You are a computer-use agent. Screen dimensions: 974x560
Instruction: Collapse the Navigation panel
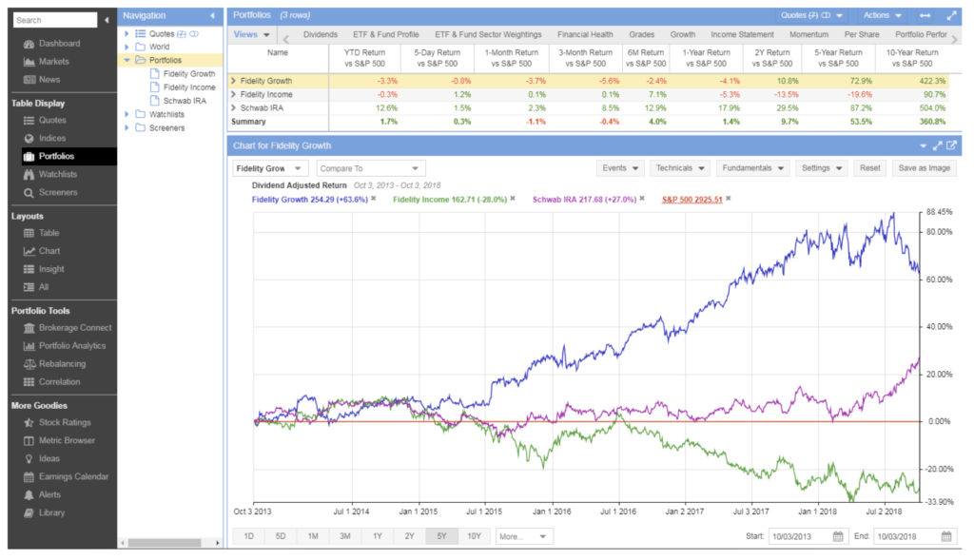click(x=212, y=15)
